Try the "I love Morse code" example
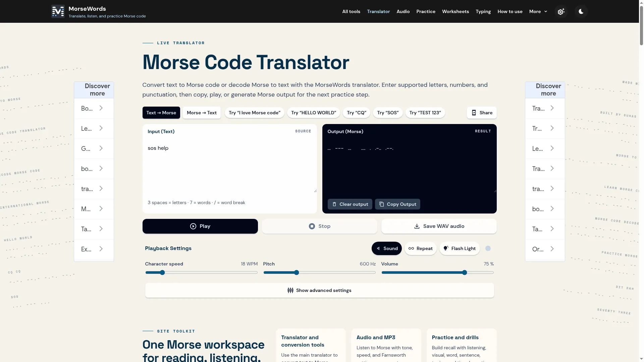 tap(255, 113)
